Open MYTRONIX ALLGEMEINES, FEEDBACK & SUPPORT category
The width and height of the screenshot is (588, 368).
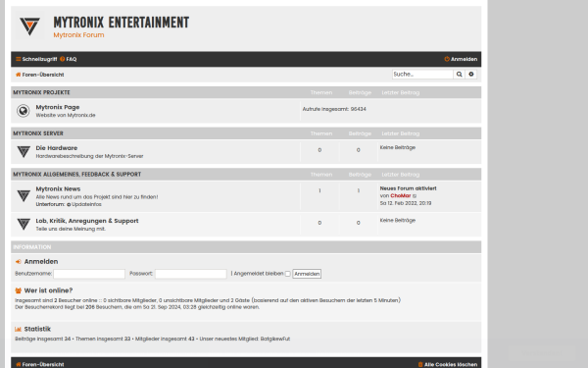[x=77, y=175]
